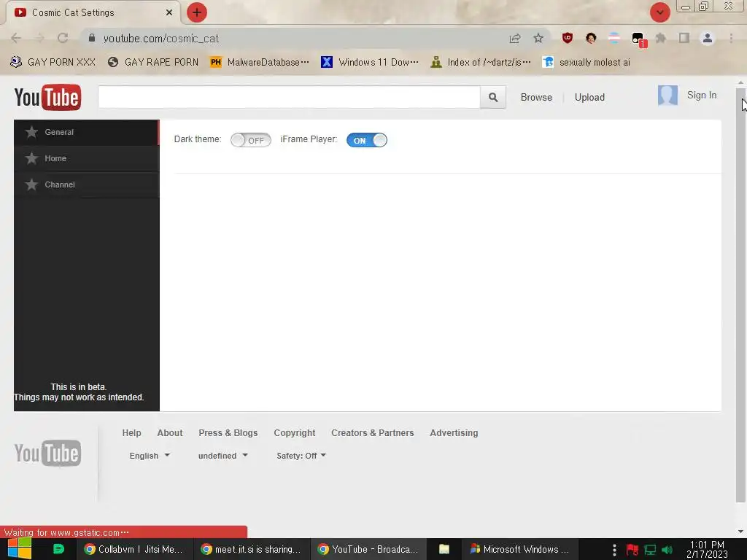This screenshot has width=747, height=560.
Task: Click the share page icon in address bar
Action: (x=515, y=38)
